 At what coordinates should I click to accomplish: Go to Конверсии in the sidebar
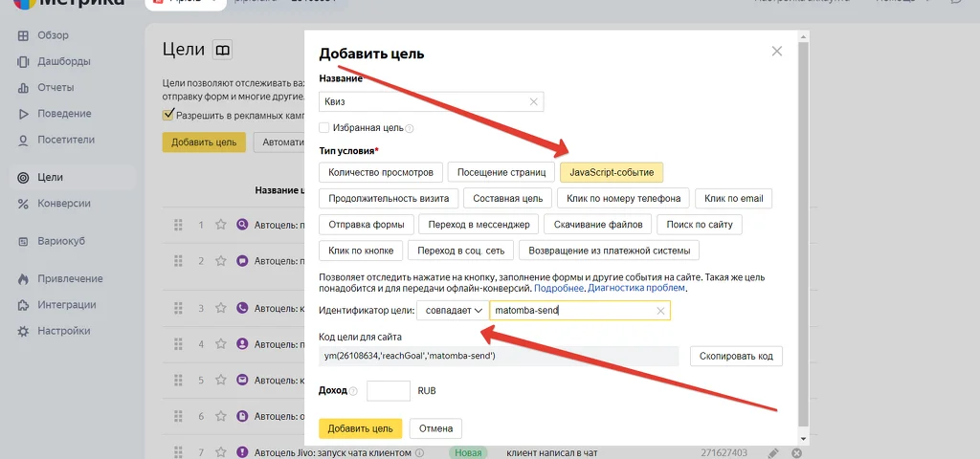click(64, 204)
